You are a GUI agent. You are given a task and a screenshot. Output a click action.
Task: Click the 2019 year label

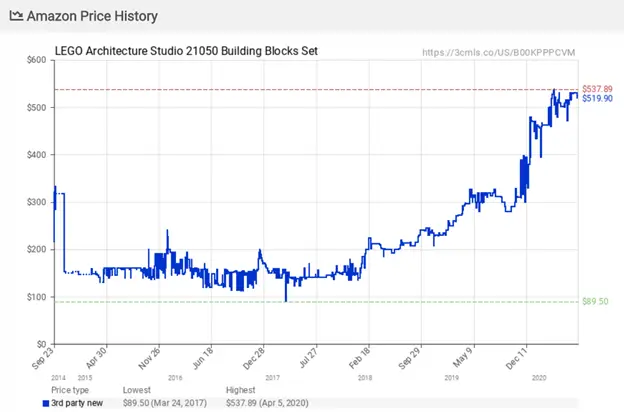coord(452,378)
